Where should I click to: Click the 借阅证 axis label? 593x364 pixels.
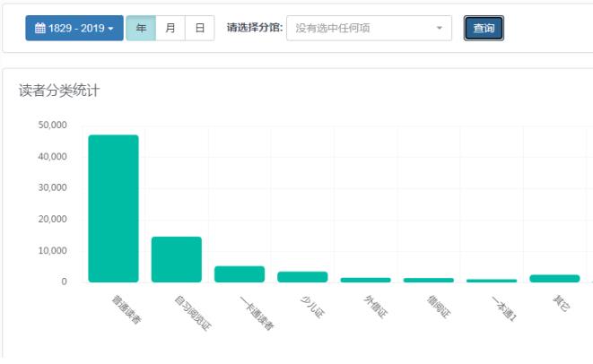tap(439, 307)
